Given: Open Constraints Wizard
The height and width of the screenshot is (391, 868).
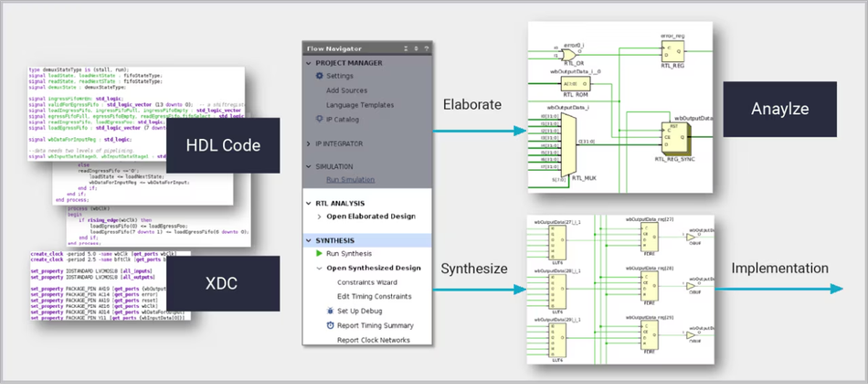Looking at the screenshot, I should coord(366,282).
